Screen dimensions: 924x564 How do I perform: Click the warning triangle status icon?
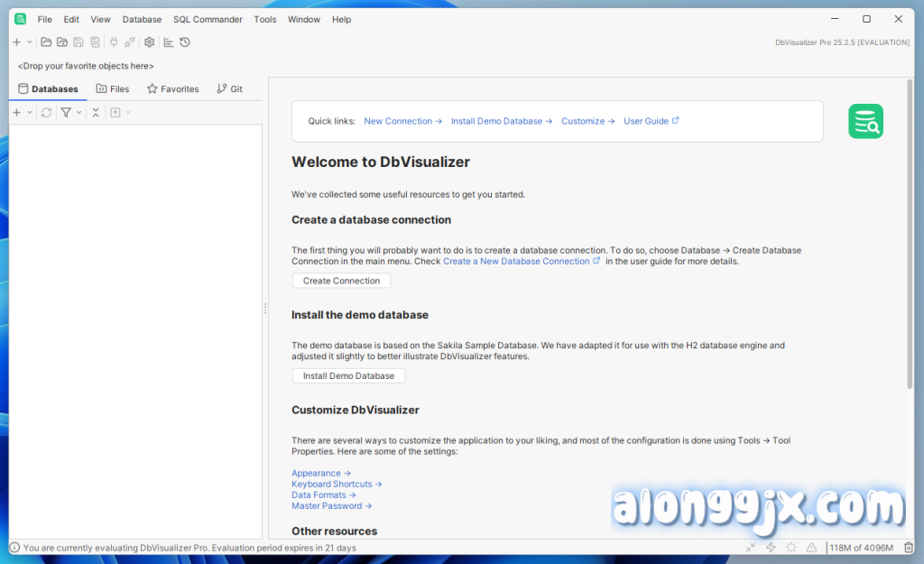point(811,548)
